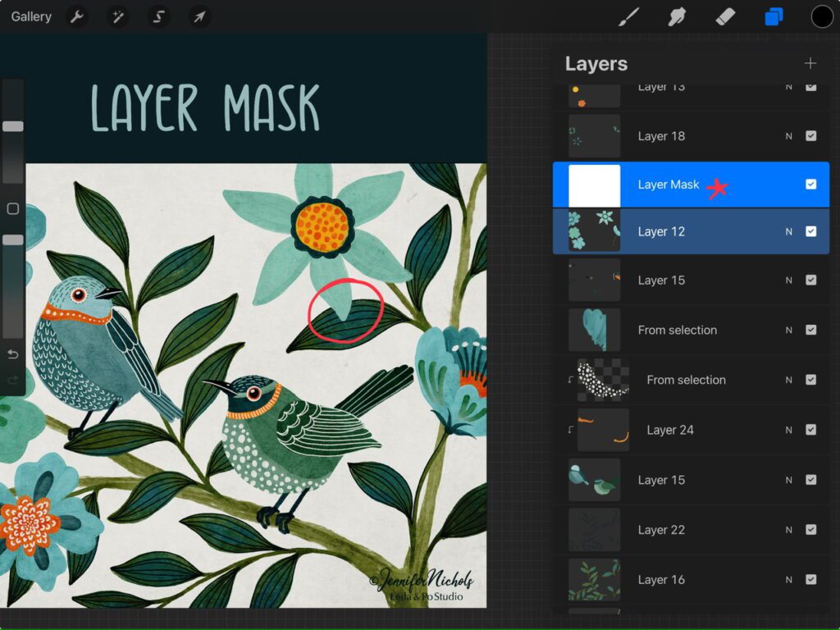This screenshot has width=840, height=630.
Task: Select the Layer 18 thumbnail
Action: click(594, 135)
